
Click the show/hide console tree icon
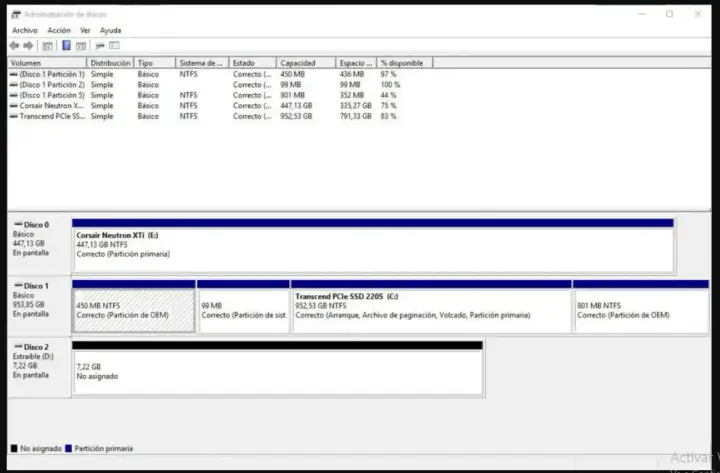(47, 45)
